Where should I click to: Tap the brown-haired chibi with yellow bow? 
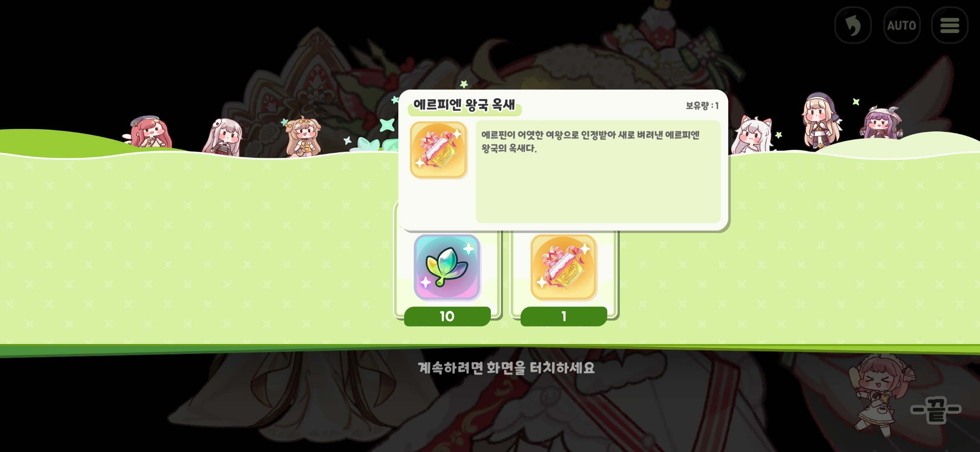point(302,136)
